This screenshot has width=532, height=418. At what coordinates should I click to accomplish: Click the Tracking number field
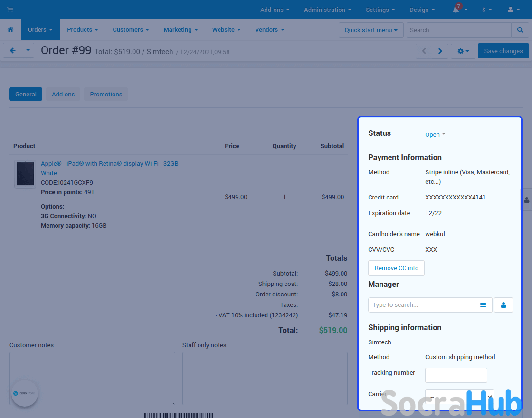click(x=456, y=375)
